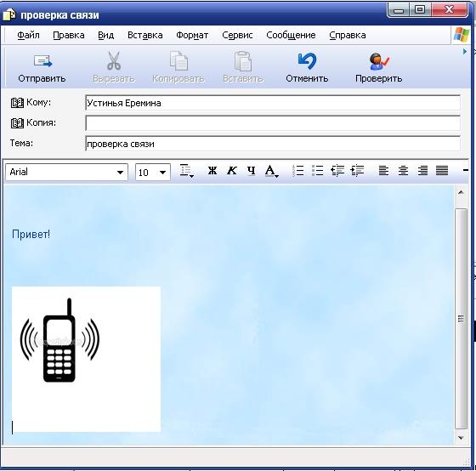The image size is (476, 471).
Task: Open the Файл menu
Action: click(28, 35)
